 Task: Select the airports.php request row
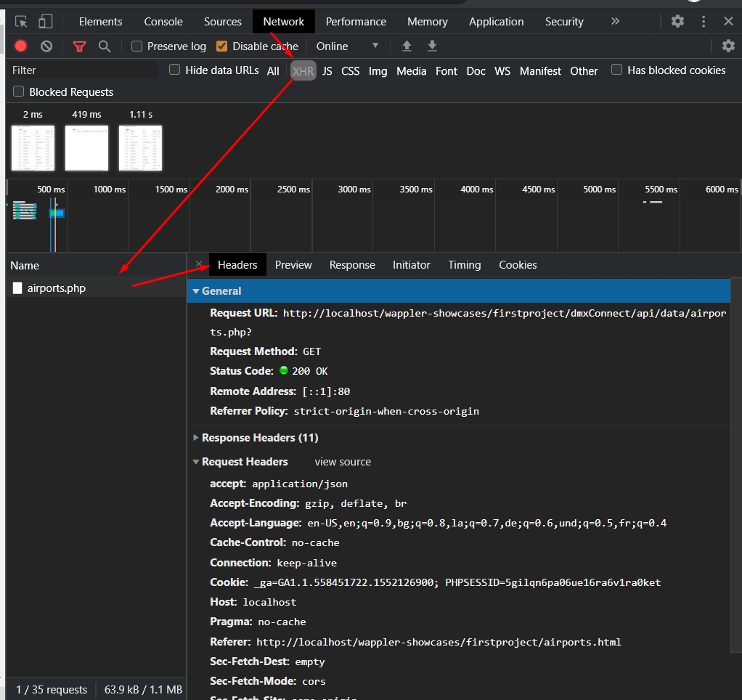57,288
